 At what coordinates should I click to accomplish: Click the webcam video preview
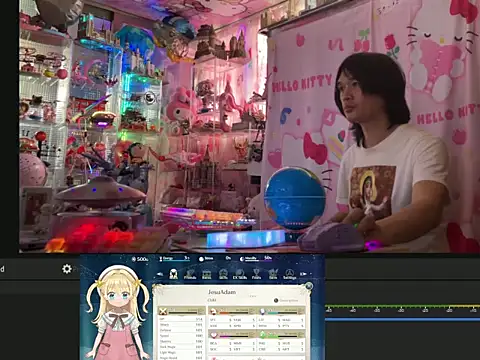(x=249, y=126)
